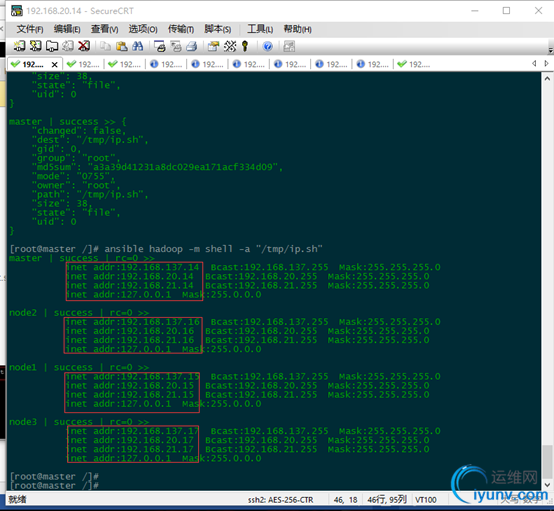554x511 pixels.
Task: Open Session Options from the toolbar
Action: (x=213, y=46)
